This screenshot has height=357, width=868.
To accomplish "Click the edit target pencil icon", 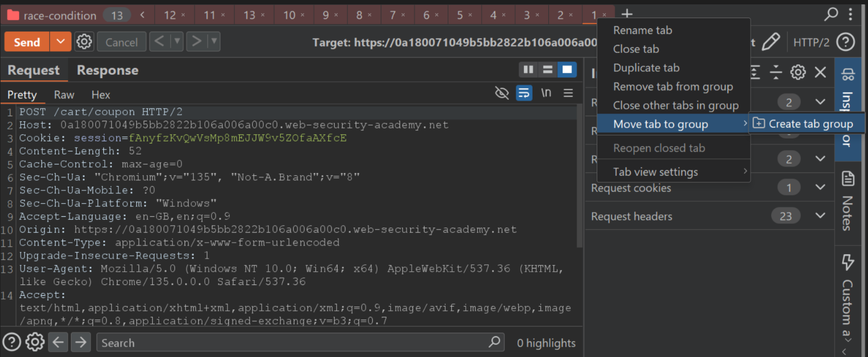I will [x=770, y=41].
